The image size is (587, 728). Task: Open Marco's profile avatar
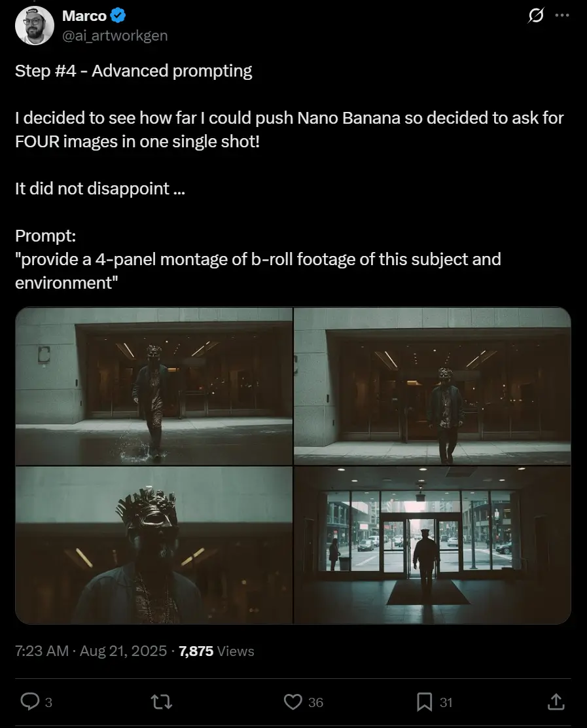tap(35, 26)
